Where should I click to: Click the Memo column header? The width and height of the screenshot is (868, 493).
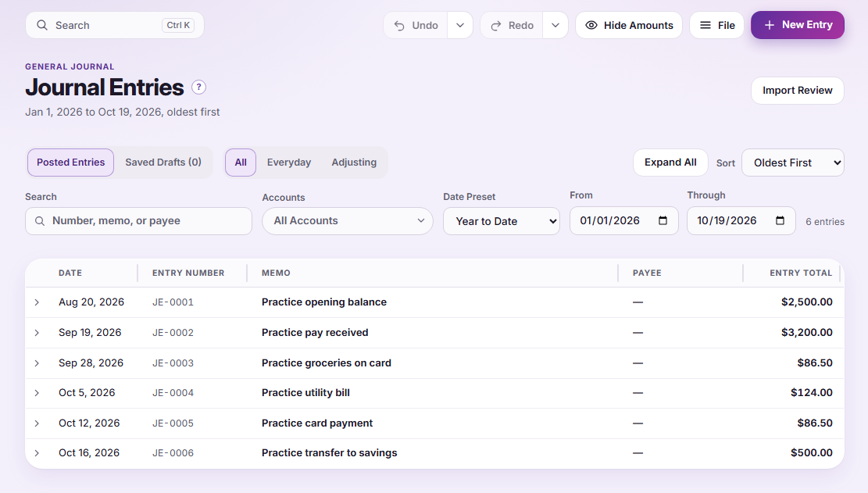[x=277, y=273]
